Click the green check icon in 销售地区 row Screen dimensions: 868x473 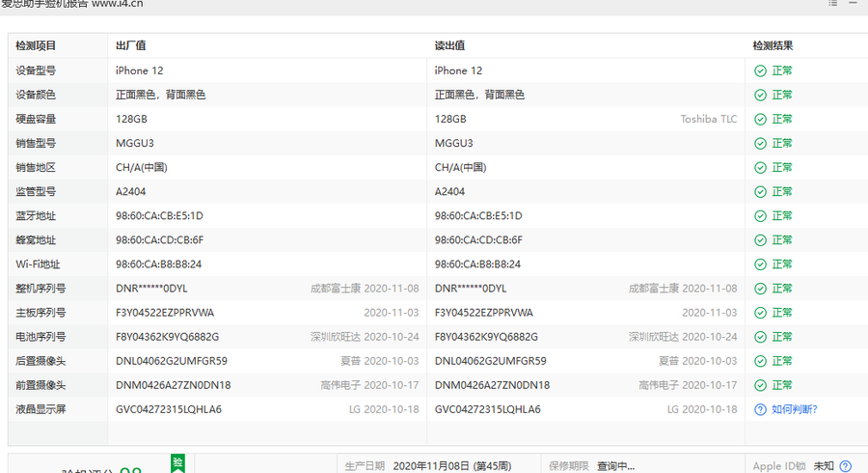coord(760,168)
